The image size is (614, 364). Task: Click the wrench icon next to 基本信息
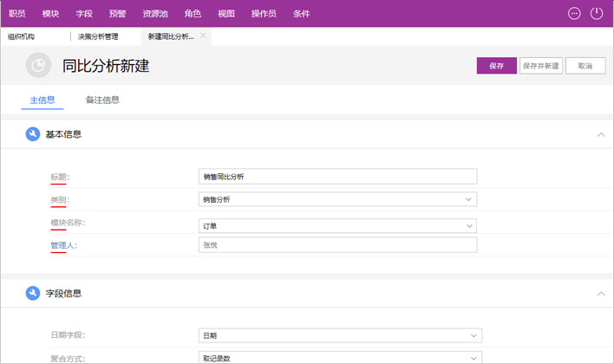[x=33, y=134]
